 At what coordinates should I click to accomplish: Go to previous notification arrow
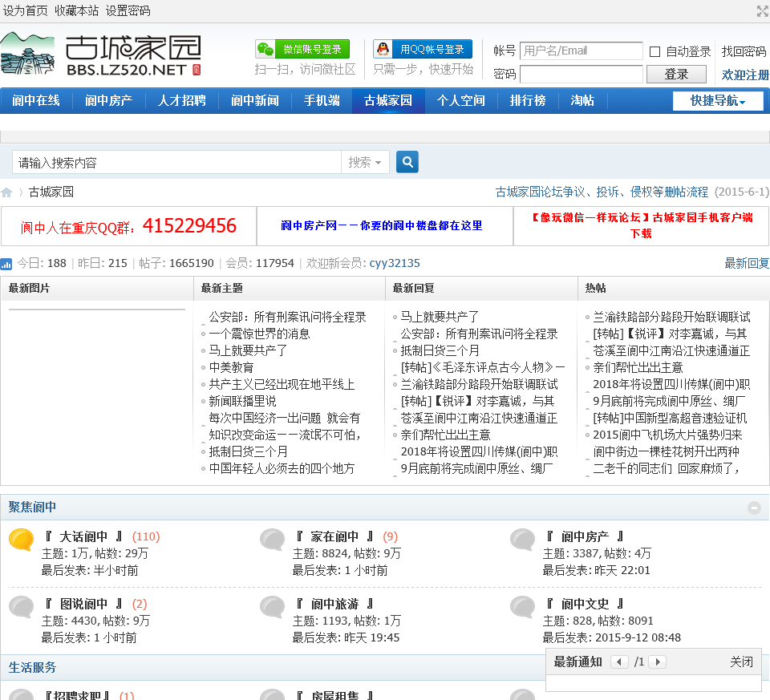click(620, 662)
